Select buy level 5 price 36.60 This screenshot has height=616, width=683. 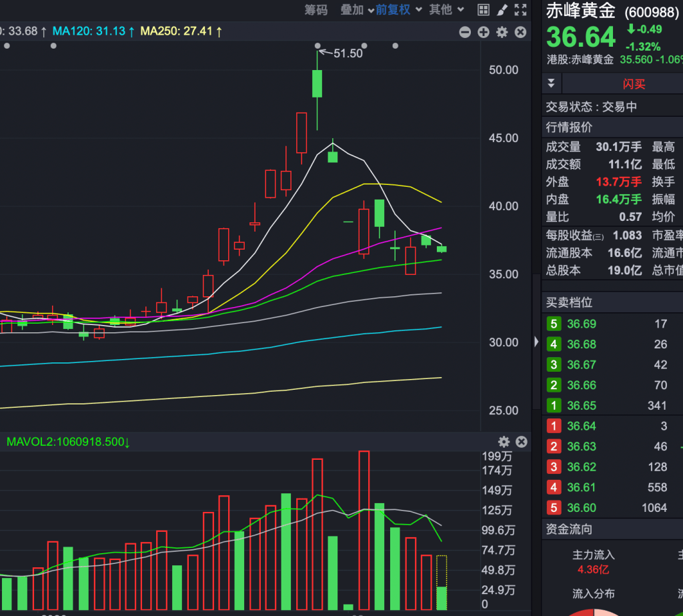coord(581,508)
